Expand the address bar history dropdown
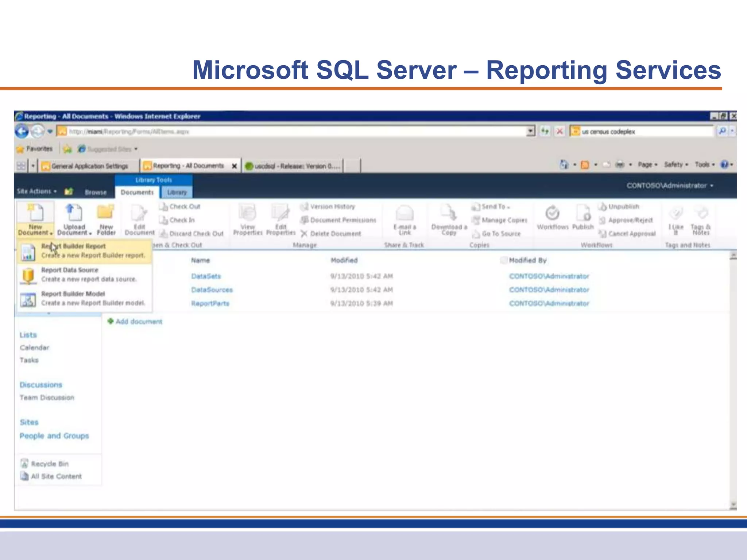This screenshot has width=747, height=560. coord(531,131)
